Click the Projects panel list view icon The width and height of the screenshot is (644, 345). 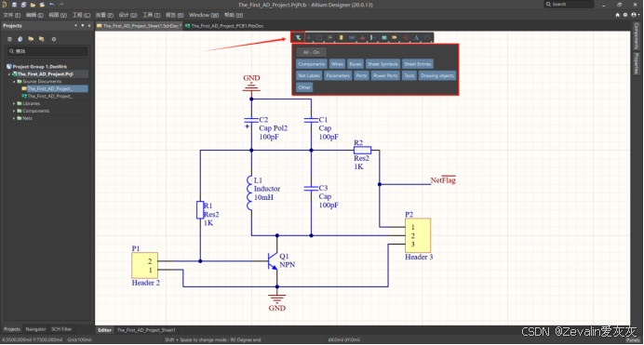[10, 39]
